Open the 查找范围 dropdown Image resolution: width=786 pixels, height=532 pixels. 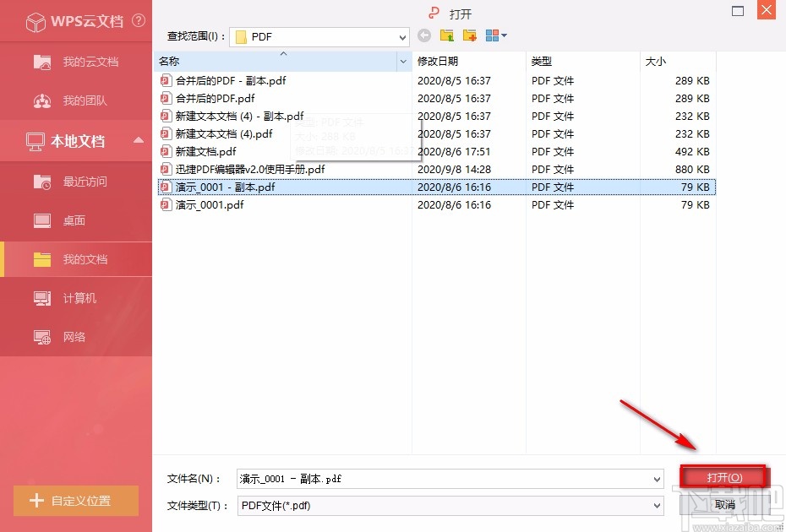[x=404, y=36]
